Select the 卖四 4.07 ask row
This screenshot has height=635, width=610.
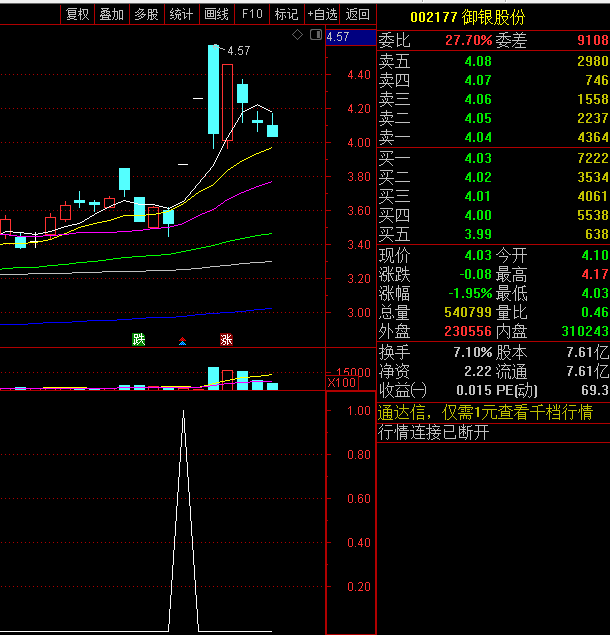[493, 80]
